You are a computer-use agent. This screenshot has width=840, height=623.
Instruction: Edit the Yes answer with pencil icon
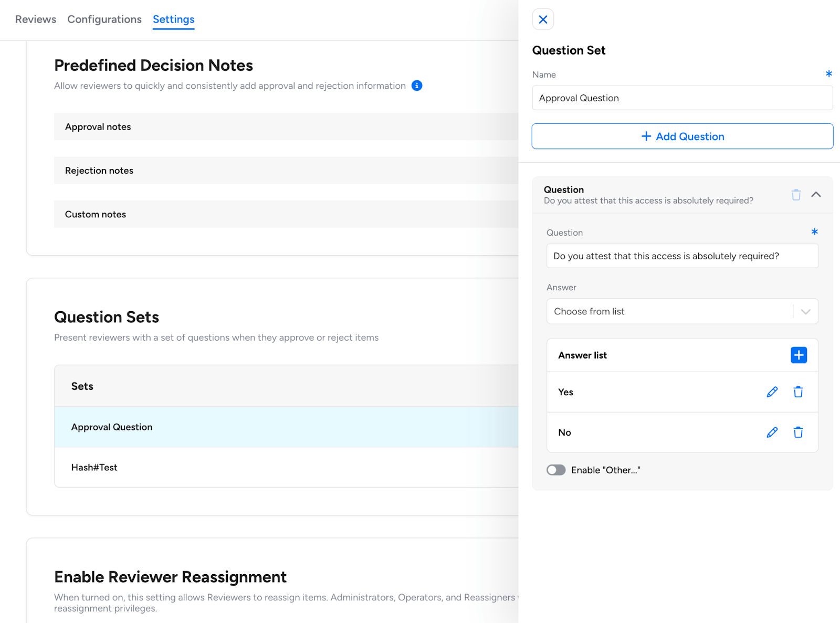772,392
